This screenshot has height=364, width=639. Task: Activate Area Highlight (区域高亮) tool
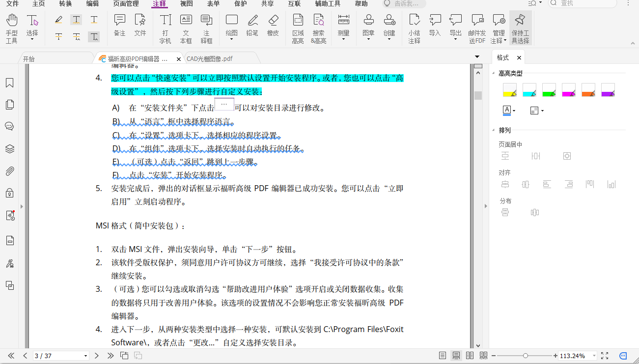point(298,28)
